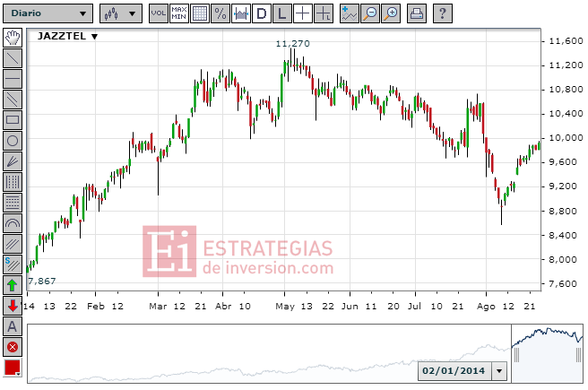588x390 pixels.
Task: Enable the crosshair with label tool
Action: coord(324,13)
